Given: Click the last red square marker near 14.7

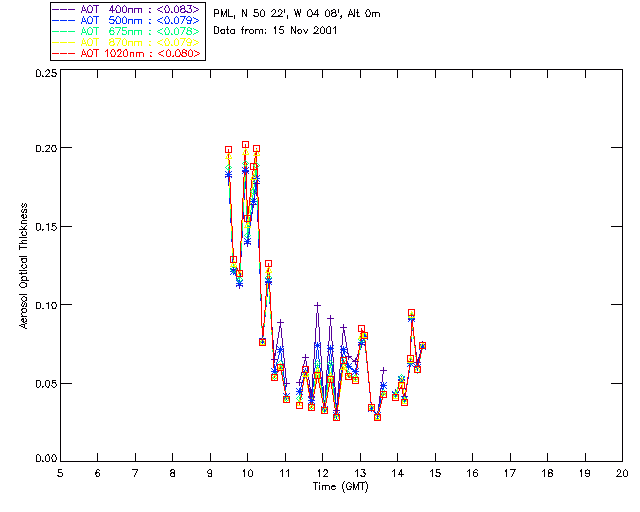Looking at the screenshot, I should (x=422, y=345).
